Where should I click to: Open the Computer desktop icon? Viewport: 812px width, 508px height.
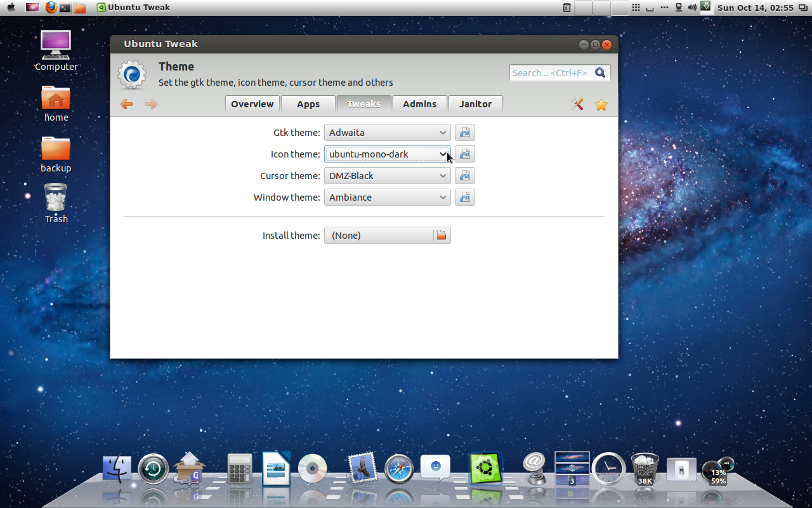click(x=56, y=51)
